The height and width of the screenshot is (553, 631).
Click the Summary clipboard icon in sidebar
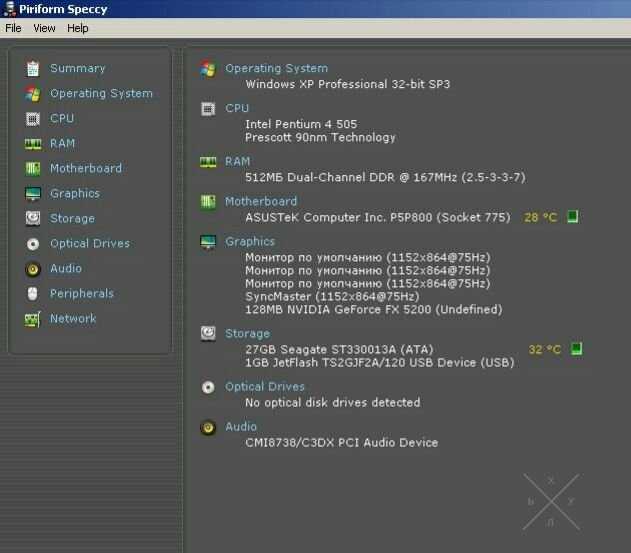click(x=33, y=68)
